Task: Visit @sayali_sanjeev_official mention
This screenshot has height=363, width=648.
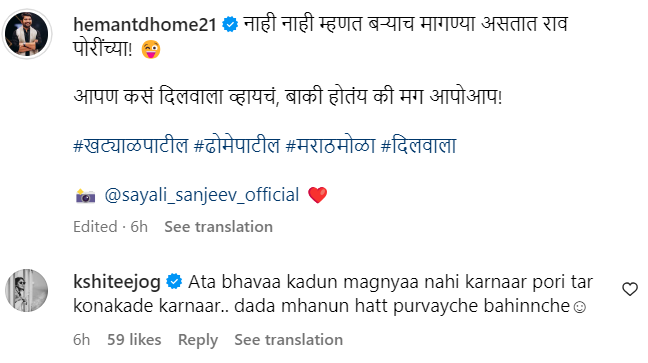Action: (202, 195)
